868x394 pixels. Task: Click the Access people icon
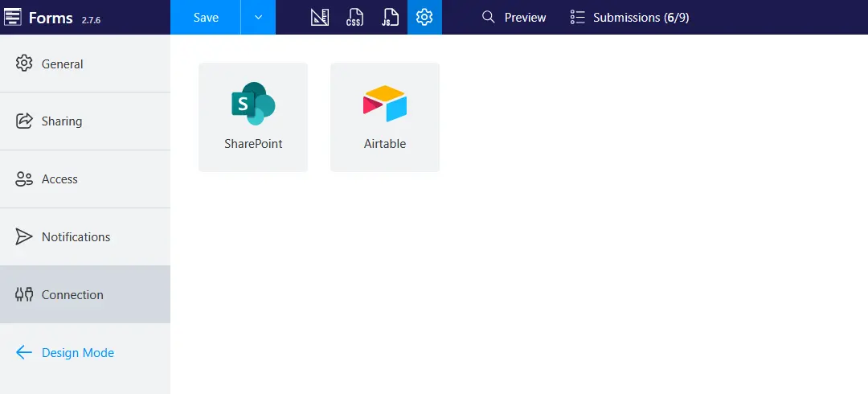[24, 179]
